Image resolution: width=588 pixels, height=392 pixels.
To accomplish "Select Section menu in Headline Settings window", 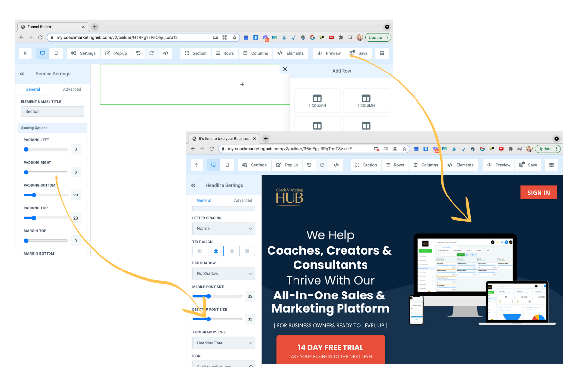I will [366, 165].
